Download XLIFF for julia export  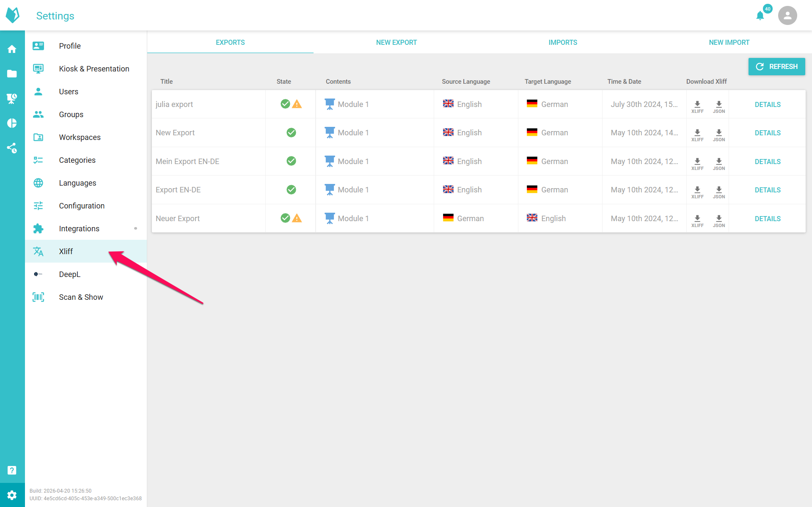(697, 107)
